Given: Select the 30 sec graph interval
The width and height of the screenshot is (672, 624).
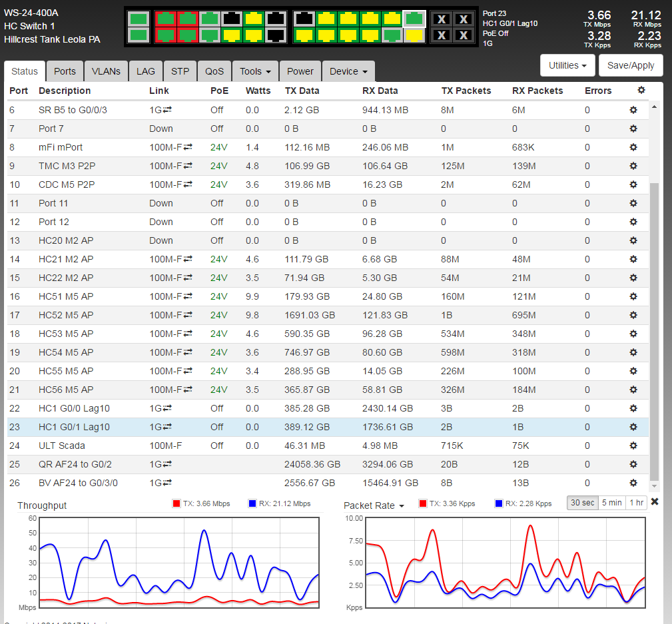Looking at the screenshot, I should point(582,503).
